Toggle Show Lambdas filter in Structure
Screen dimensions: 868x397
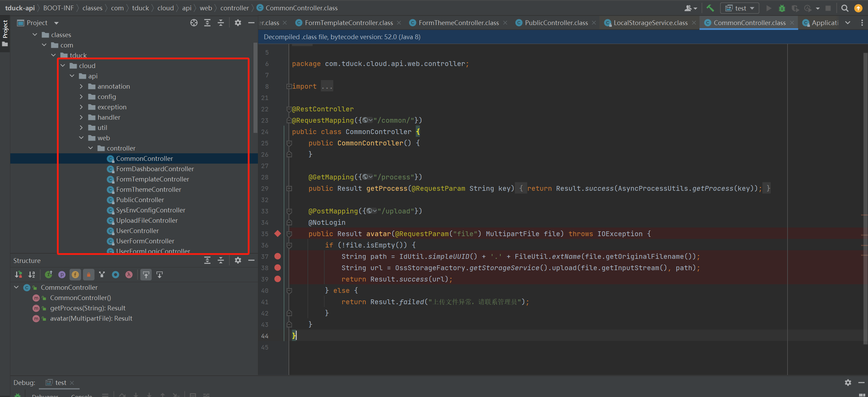click(x=129, y=274)
